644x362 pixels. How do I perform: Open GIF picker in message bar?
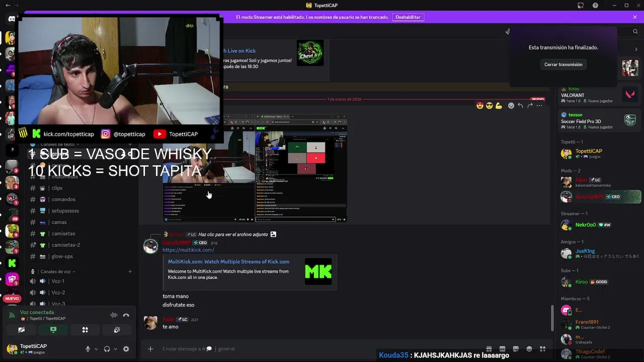(502, 349)
